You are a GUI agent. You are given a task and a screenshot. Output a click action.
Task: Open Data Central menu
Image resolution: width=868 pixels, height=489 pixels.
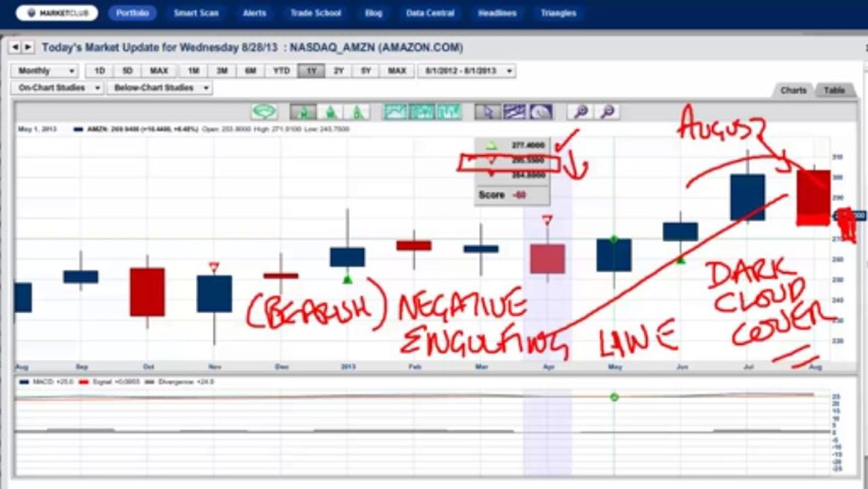[x=430, y=13]
